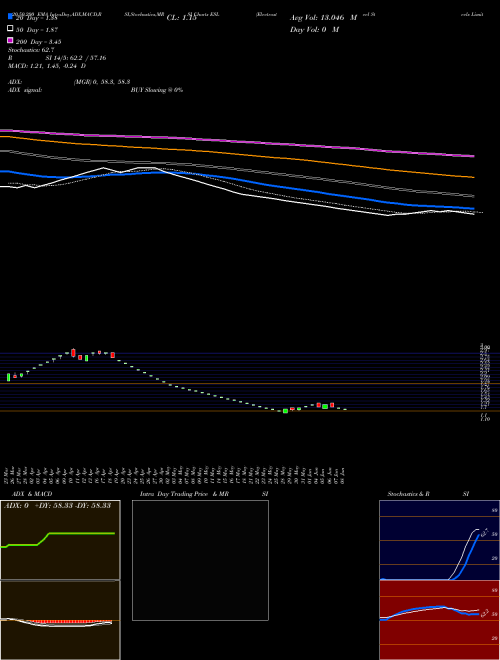This screenshot has width=500, height=660.
Task: Click the 'BUY Slowing @ 0%' signal text
Action: 157,90
